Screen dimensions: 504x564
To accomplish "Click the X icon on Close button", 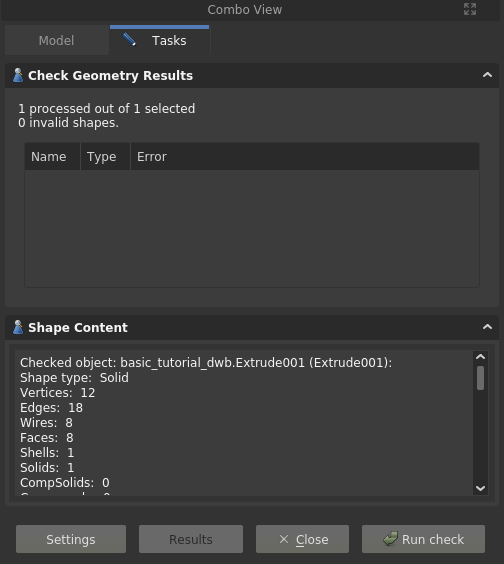I will [284, 539].
